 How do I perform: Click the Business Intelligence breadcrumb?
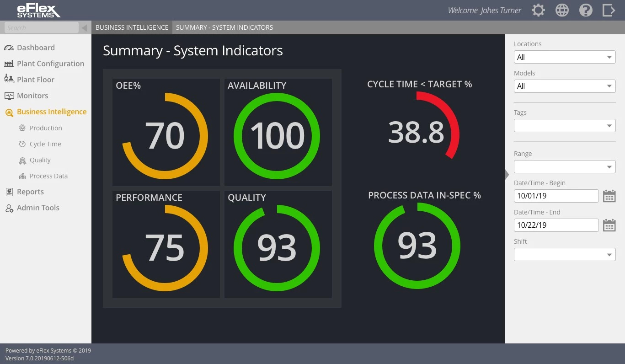click(132, 27)
